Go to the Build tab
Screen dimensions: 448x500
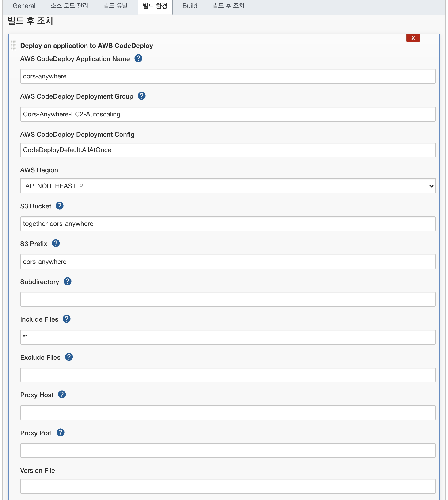coord(190,6)
